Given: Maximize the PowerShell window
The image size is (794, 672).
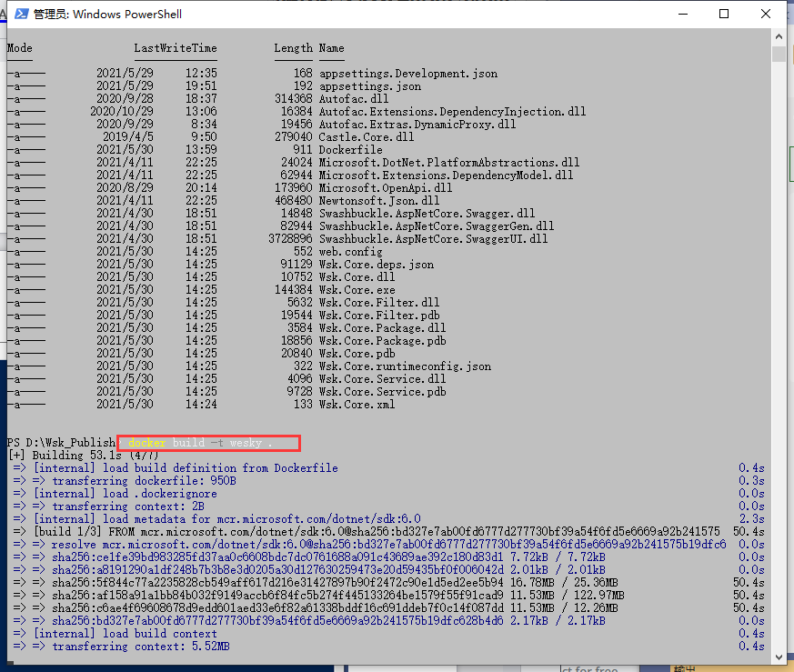Looking at the screenshot, I should 724,14.
